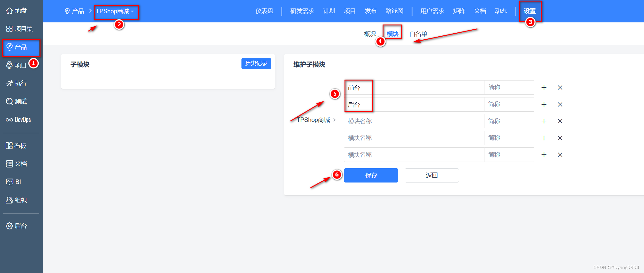Go to 计划 tab
Screen dimensions: 644x273
click(x=329, y=11)
